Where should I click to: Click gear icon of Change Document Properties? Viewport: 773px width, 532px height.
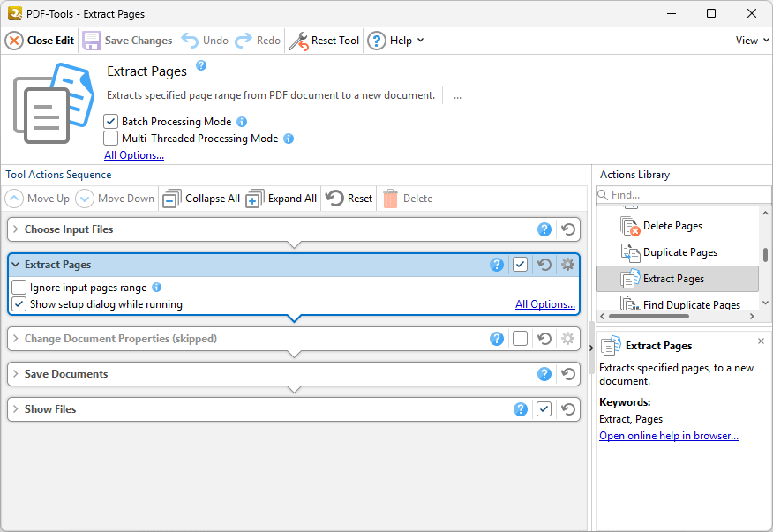pos(568,339)
